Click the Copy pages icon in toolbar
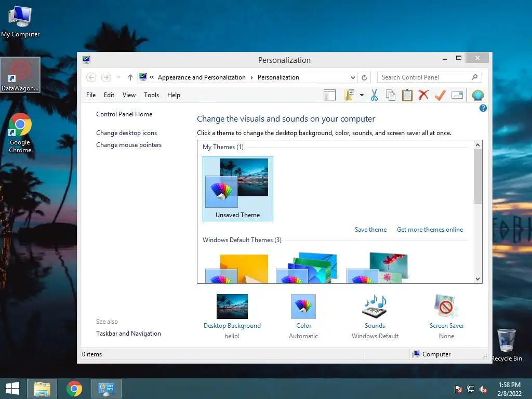This screenshot has width=532, height=399. [391, 96]
